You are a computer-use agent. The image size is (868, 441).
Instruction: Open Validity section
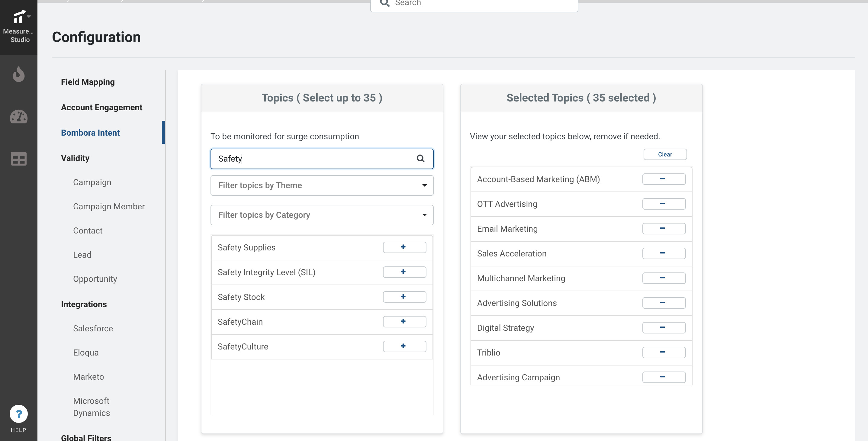point(75,158)
